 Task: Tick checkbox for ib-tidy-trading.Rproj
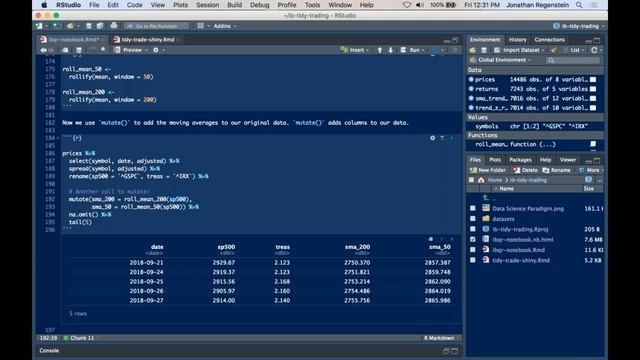(x=473, y=229)
